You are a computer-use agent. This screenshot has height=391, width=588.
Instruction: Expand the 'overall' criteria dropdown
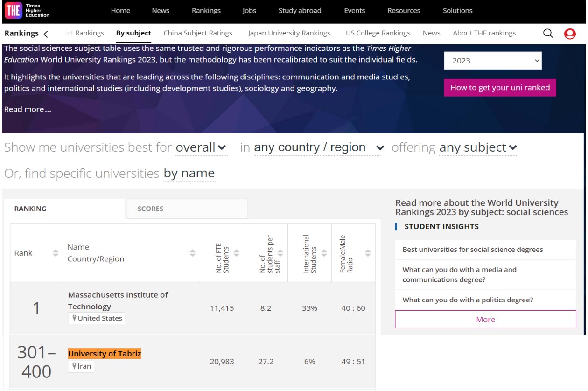201,147
